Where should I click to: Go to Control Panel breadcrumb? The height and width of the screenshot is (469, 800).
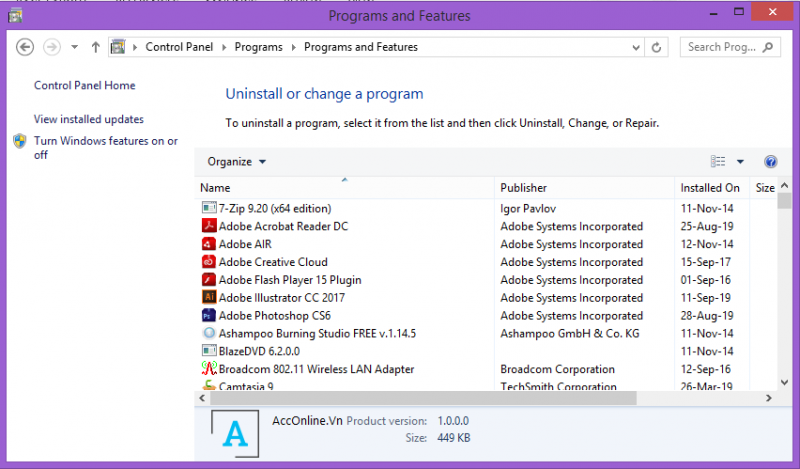click(179, 47)
